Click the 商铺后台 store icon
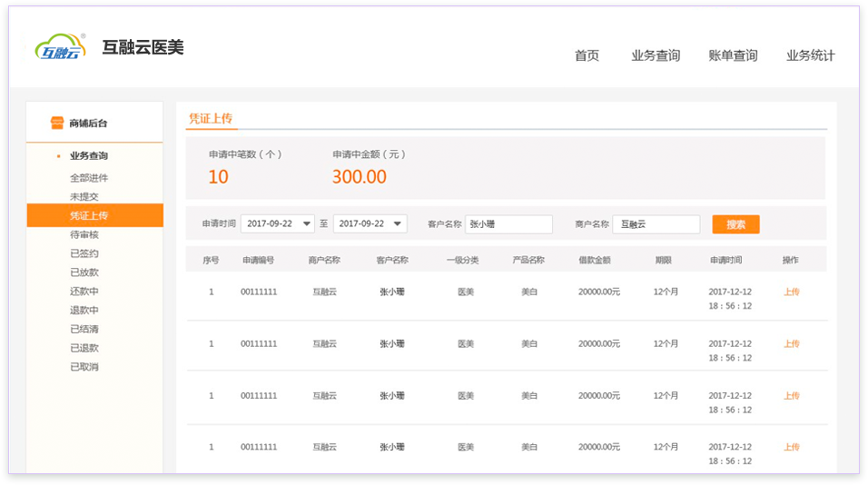The height and width of the screenshot is (485, 868). [x=58, y=123]
